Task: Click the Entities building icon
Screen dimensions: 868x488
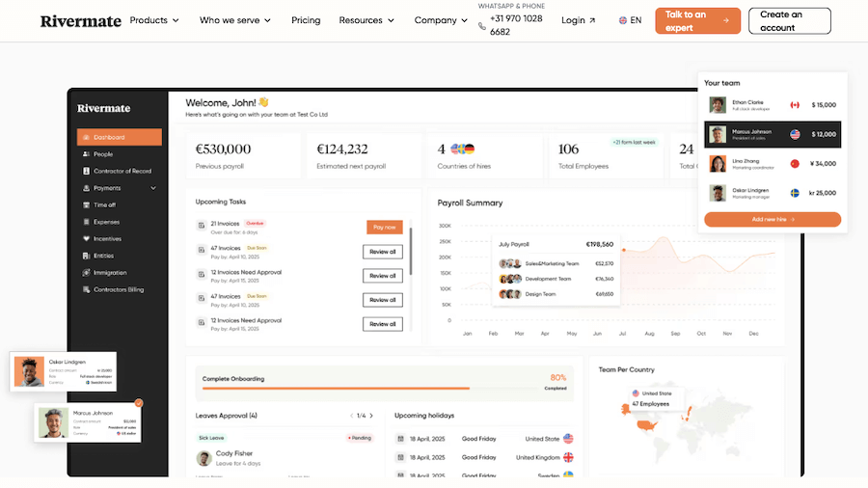Action: coord(86,256)
